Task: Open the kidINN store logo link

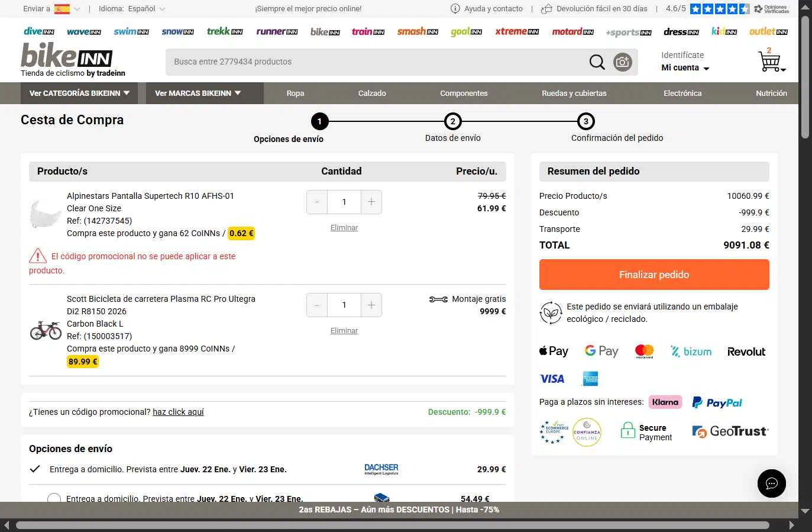Action: [724, 31]
